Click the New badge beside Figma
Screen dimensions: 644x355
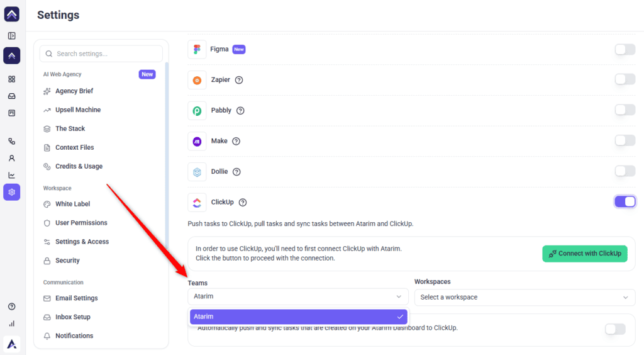pos(239,49)
